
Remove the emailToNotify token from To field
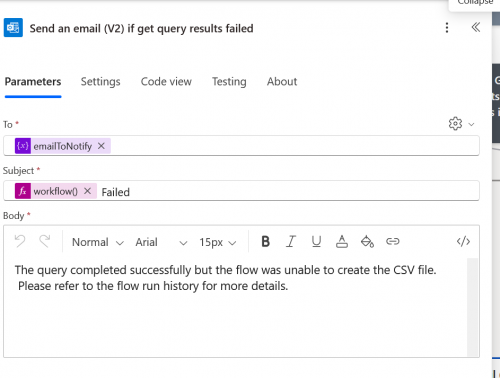[x=101, y=146]
